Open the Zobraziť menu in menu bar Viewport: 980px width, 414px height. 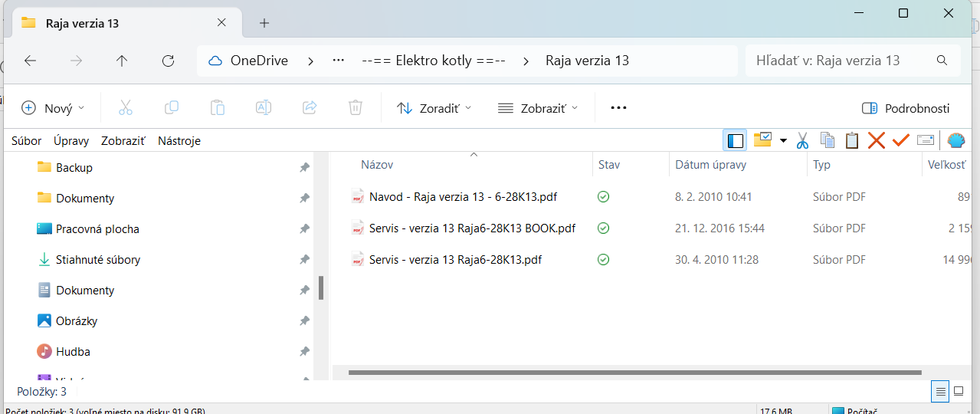[123, 140]
